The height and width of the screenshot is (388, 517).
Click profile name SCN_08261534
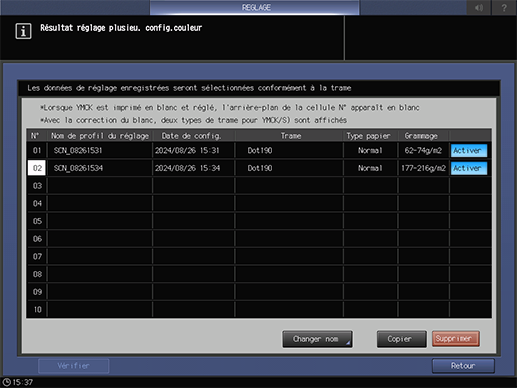pos(78,168)
